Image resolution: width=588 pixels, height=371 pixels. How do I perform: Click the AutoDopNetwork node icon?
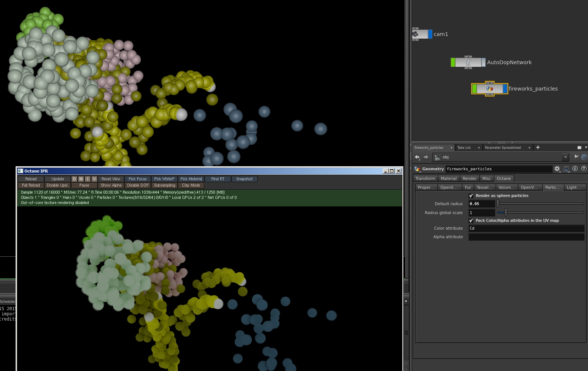(468, 62)
